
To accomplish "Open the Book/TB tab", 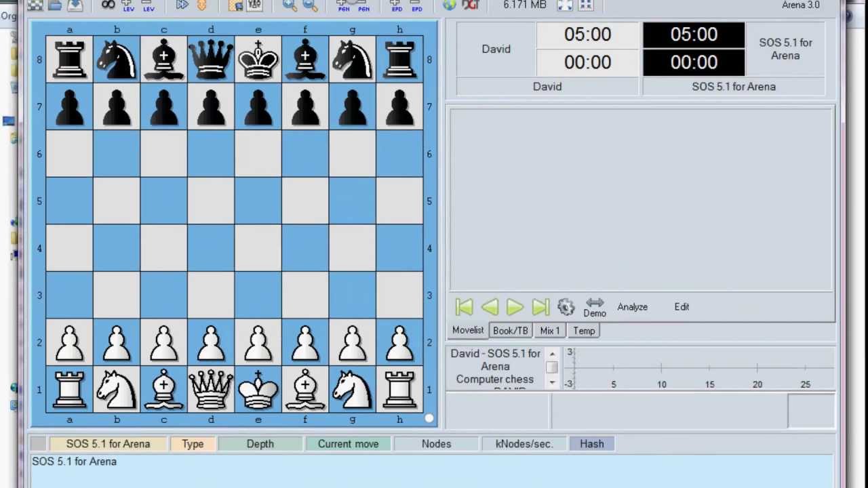I will 510,331.
